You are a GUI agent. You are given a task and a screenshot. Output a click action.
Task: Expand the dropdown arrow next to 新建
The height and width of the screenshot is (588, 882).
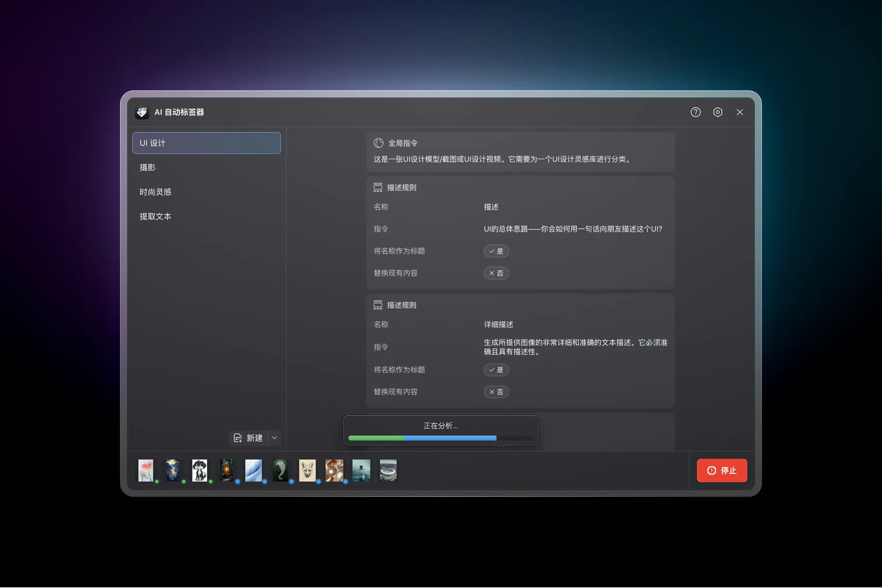point(275,437)
